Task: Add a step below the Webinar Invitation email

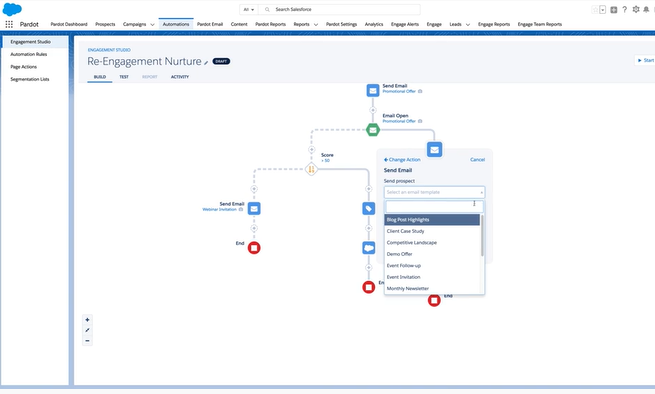Action: 254,228
